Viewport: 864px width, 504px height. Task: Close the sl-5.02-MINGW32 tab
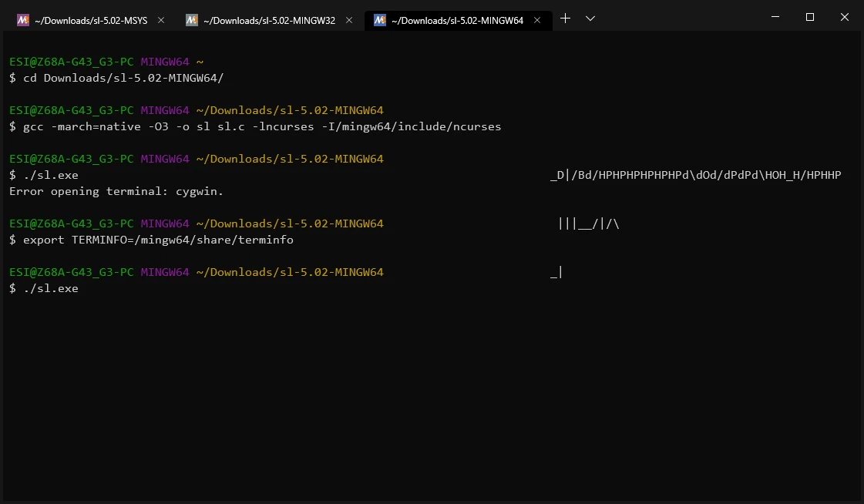click(349, 20)
